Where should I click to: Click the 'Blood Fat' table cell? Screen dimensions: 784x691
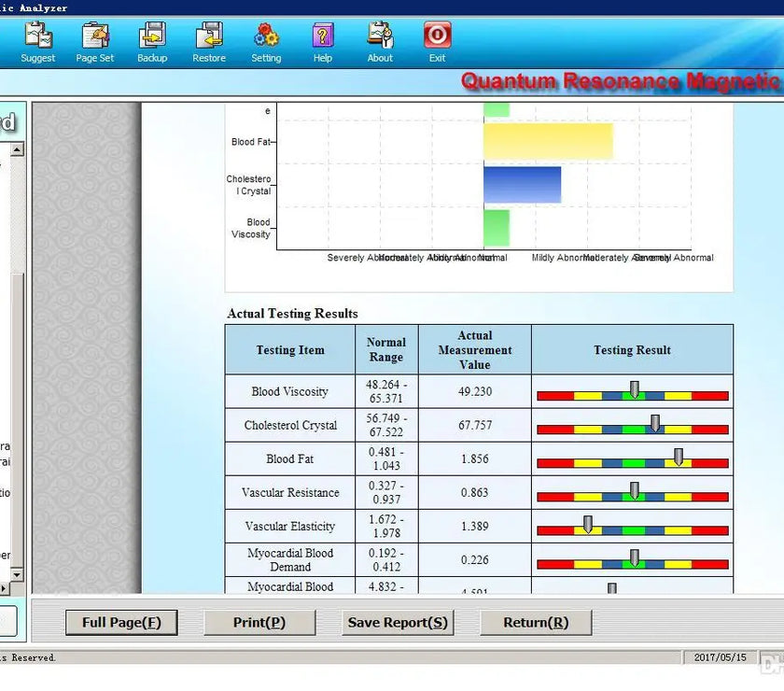pos(290,458)
